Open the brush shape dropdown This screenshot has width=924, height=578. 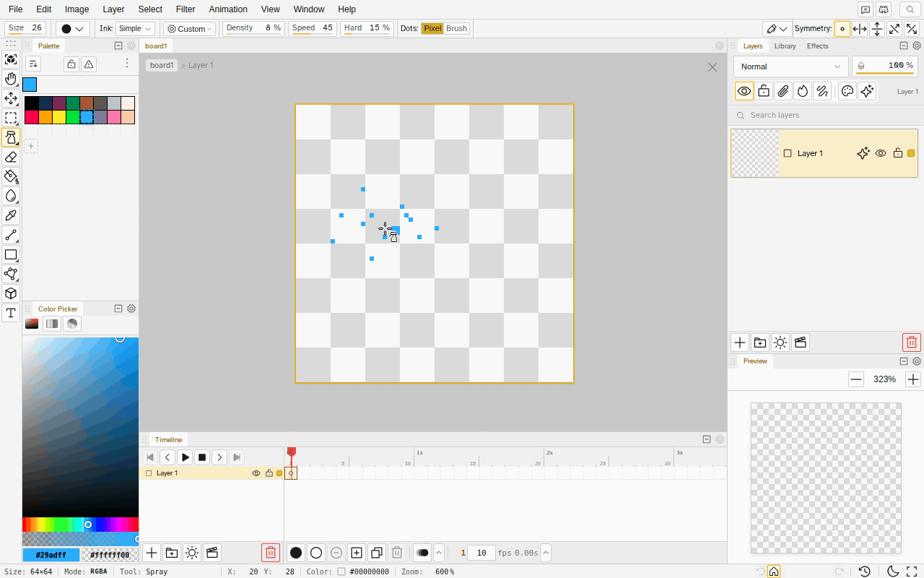[x=73, y=29]
